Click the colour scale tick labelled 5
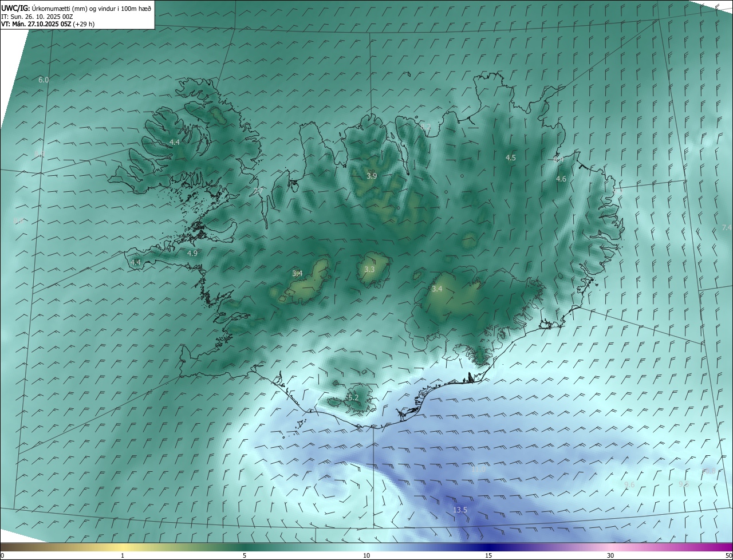The width and height of the screenshot is (733, 560). (245, 555)
